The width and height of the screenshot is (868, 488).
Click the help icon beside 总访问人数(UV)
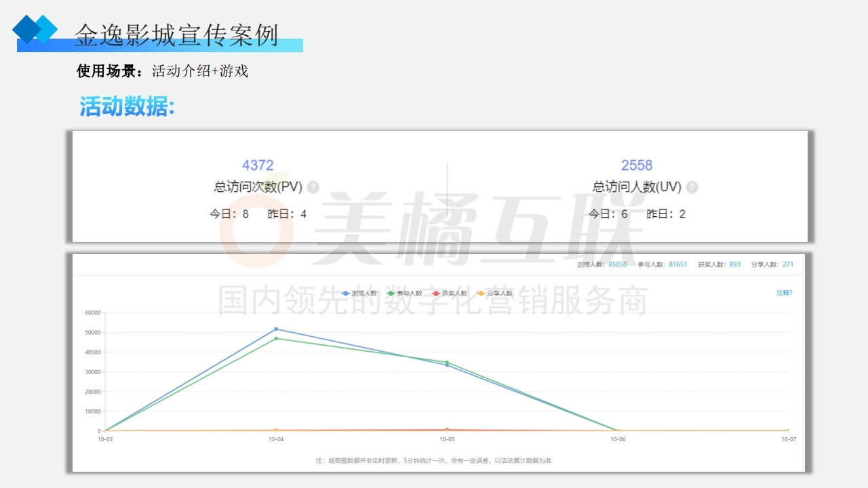(692, 188)
